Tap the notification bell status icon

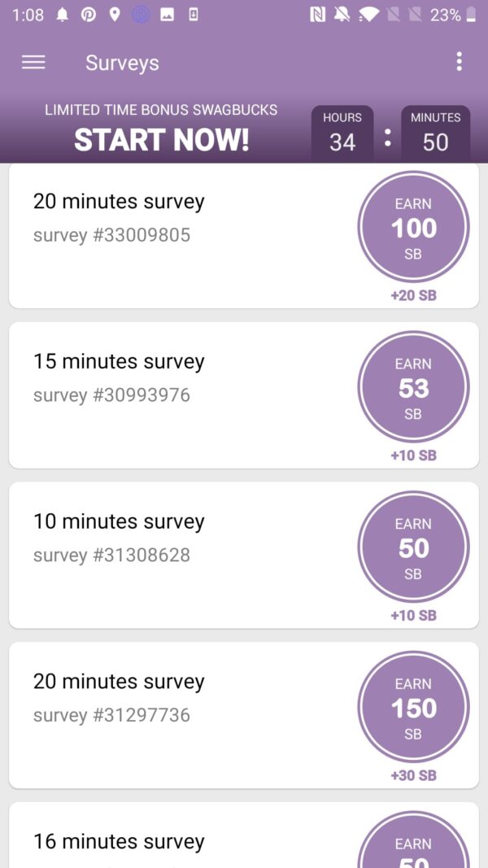click(x=63, y=15)
